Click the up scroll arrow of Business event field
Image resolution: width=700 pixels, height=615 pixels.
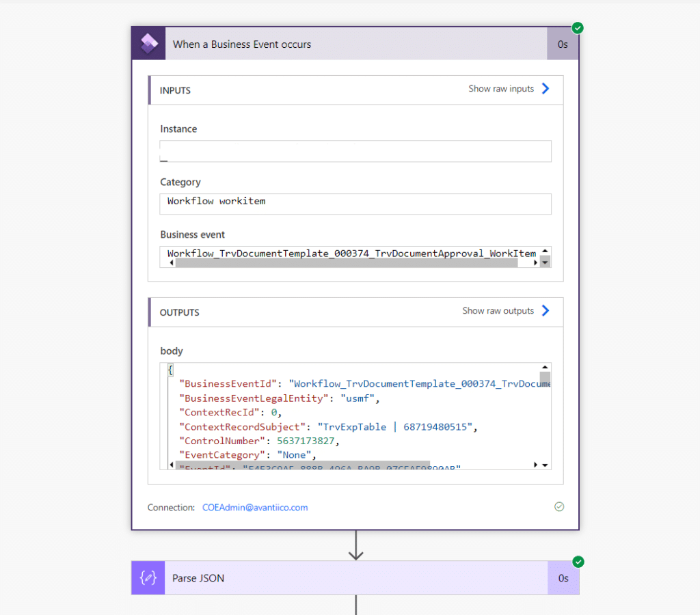pos(545,251)
